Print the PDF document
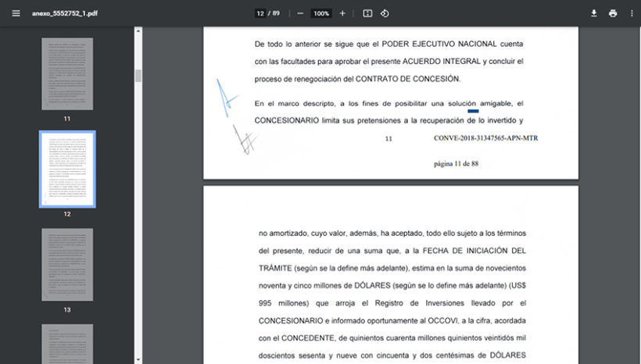 pos(613,13)
